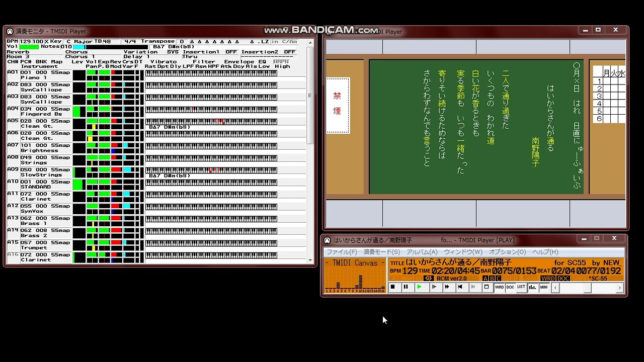This screenshot has width=644, height=362.
Task: Open the オプション(O) menu
Action: point(507,252)
